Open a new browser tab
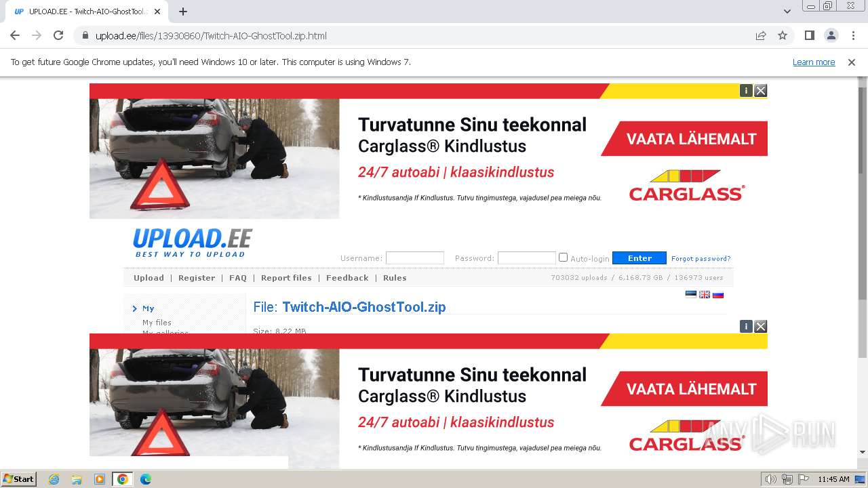 click(183, 12)
